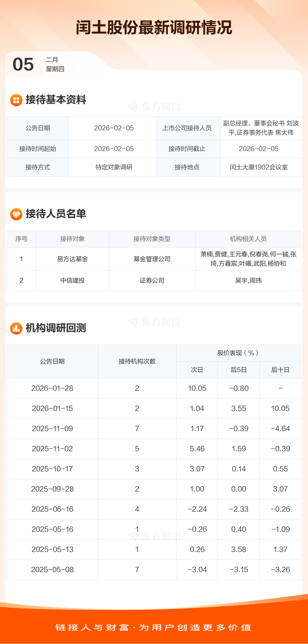Image resolution: width=308 pixels, height=644 pixels.
Task: Click the 中信建投 cell
Action: click(x=73, y=281)
